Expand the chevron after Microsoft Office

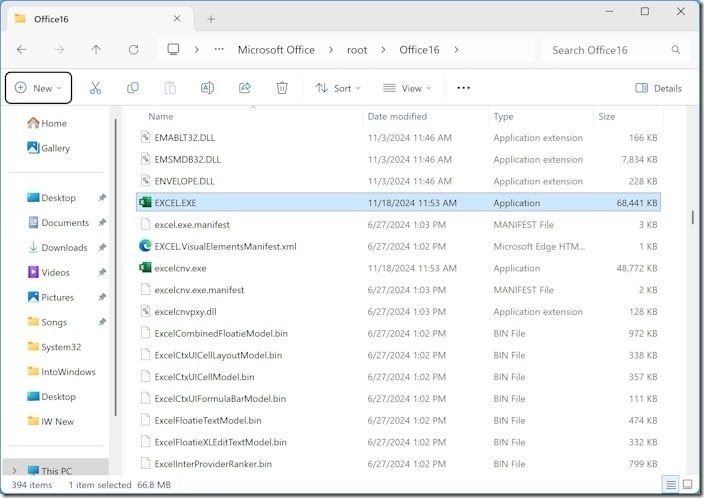pyautogui.click(x=331, y=50)
